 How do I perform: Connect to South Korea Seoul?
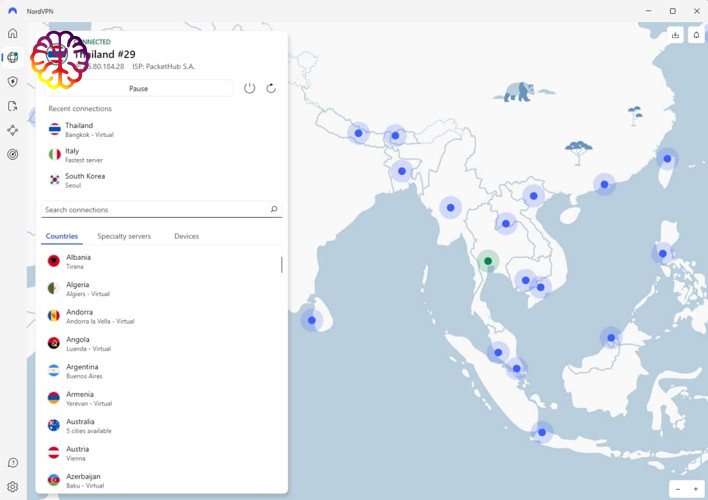162,180
